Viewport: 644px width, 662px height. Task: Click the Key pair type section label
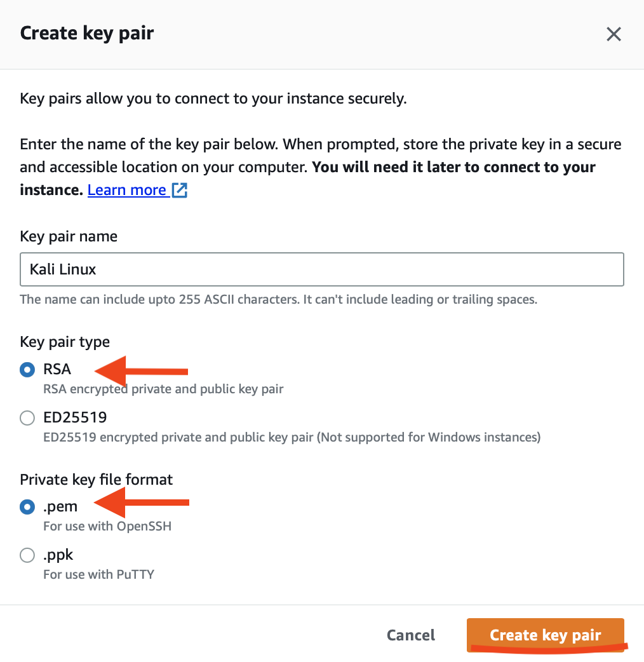click(x=64, y=342)
